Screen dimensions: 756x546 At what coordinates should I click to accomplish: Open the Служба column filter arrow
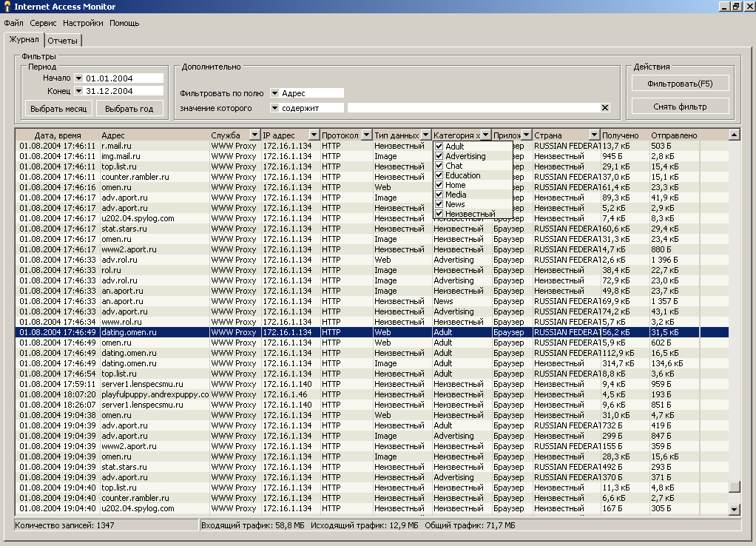(x=254, y=135)
